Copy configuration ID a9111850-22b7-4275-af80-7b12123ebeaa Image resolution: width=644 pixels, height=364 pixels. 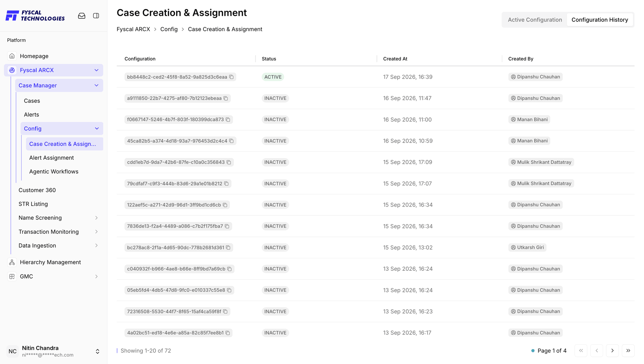click(x=226, y=98)
